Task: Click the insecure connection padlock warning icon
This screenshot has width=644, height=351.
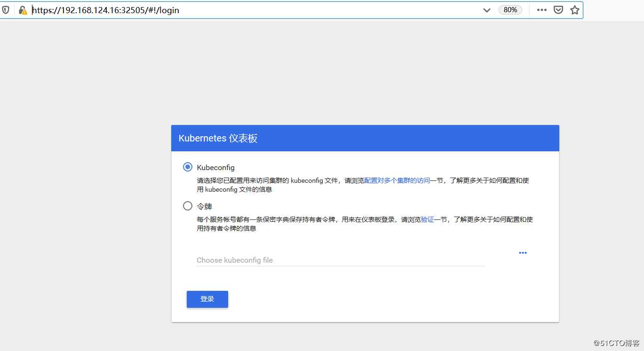Action: coord(23,10)
